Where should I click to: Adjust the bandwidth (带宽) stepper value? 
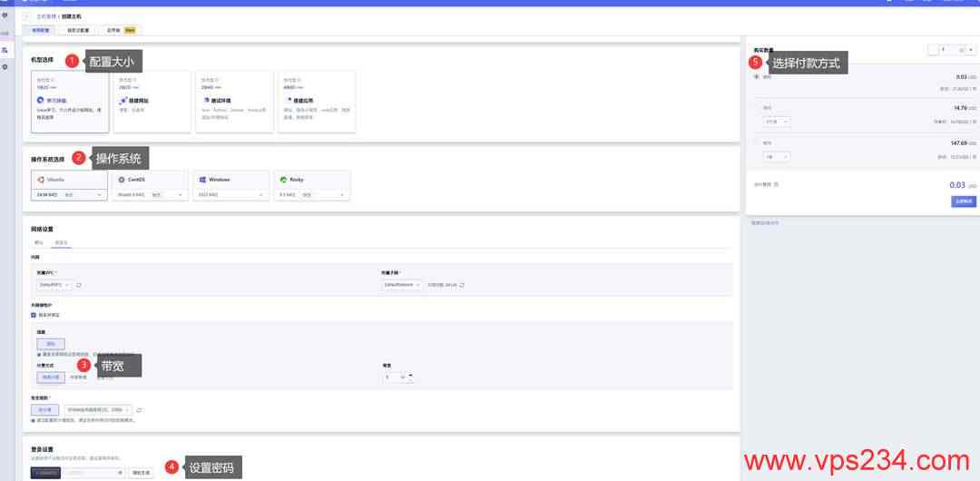click(410, 377)
